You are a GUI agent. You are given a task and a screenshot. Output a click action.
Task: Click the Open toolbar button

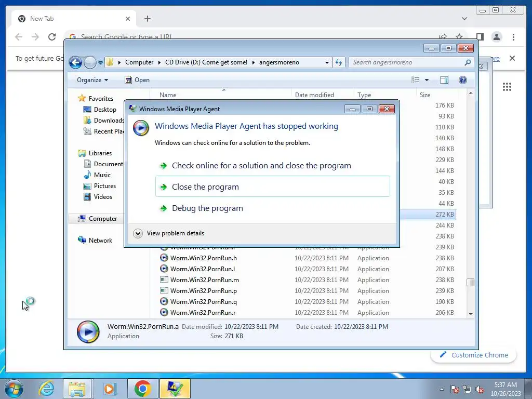137,80
